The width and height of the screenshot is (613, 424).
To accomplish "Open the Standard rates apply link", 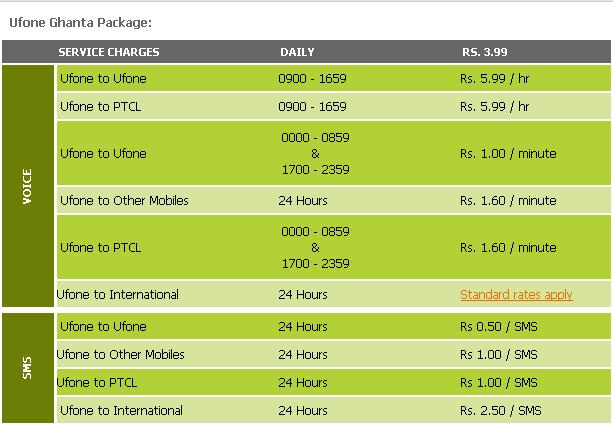I will tap(516, 295).
